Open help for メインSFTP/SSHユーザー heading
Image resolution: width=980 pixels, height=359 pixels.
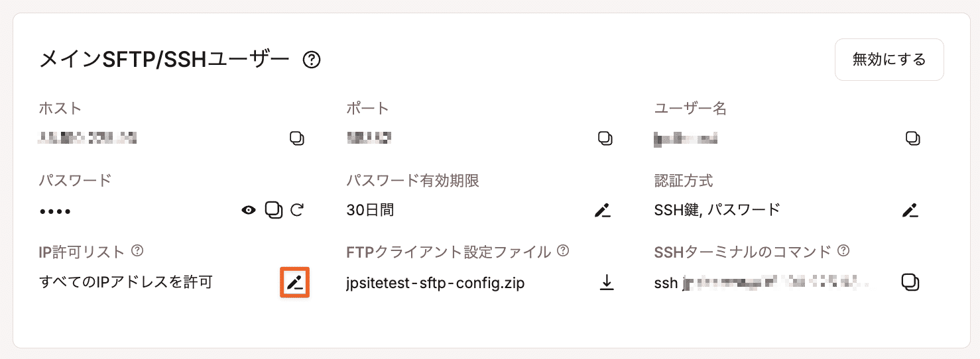click(312, 60)
